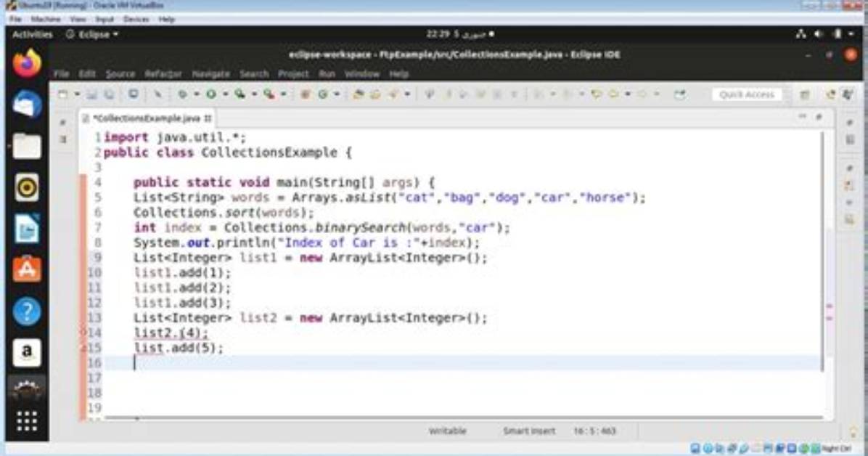Screen dimensions: 868x456
Task: Open VirtualBox Machine menu
Action: pos(46,20)
